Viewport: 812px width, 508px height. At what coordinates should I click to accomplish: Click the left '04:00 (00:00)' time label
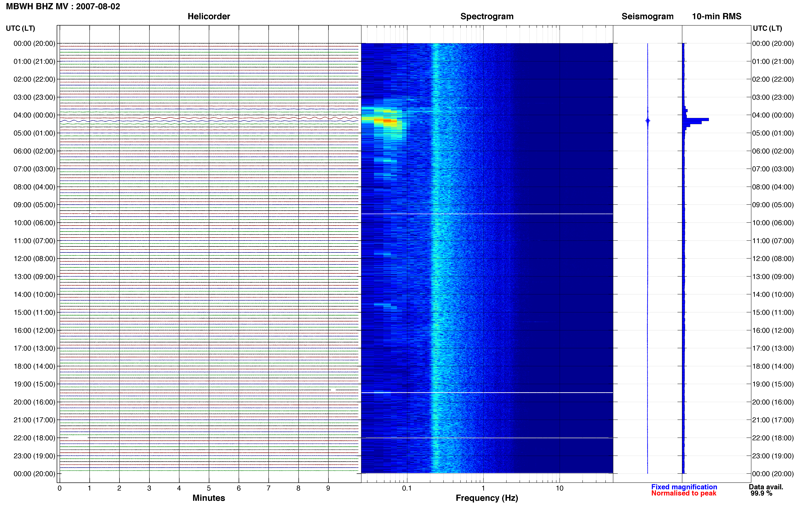click(x=34, y=115)
